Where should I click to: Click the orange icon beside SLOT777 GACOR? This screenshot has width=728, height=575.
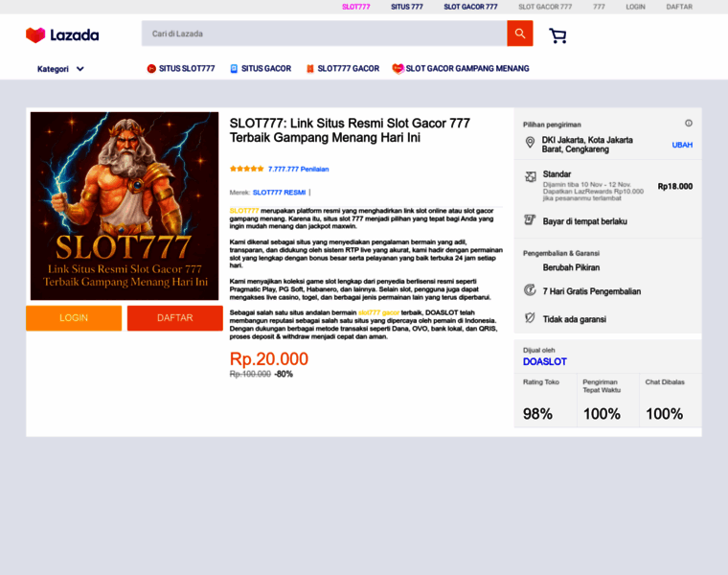click(309, 69)
